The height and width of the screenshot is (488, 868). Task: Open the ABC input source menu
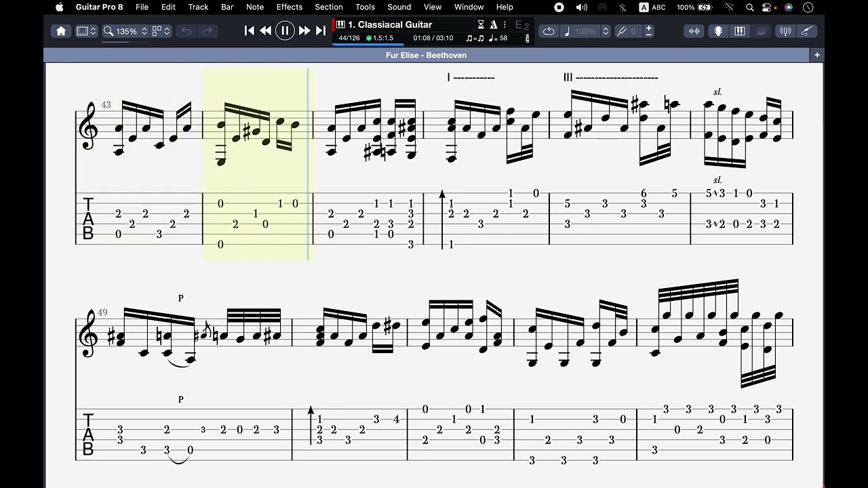[x=652, y=7]
